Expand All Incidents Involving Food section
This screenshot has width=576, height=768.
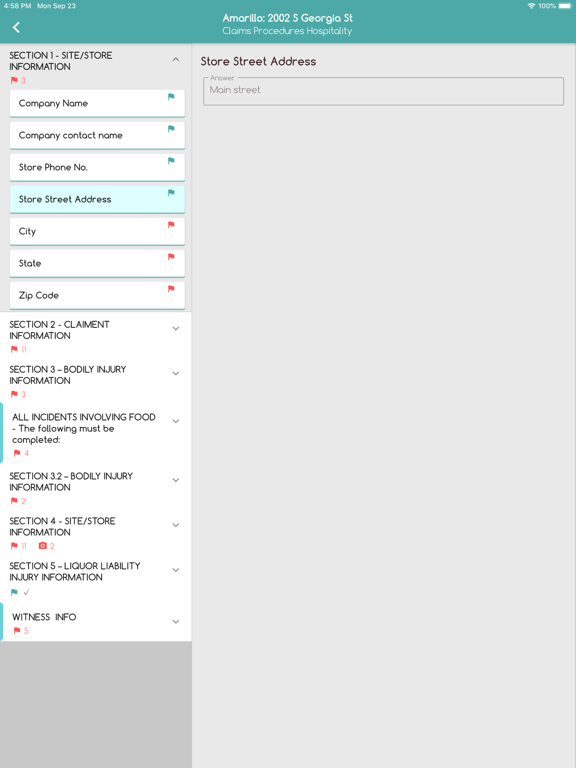tap(175, 421)
